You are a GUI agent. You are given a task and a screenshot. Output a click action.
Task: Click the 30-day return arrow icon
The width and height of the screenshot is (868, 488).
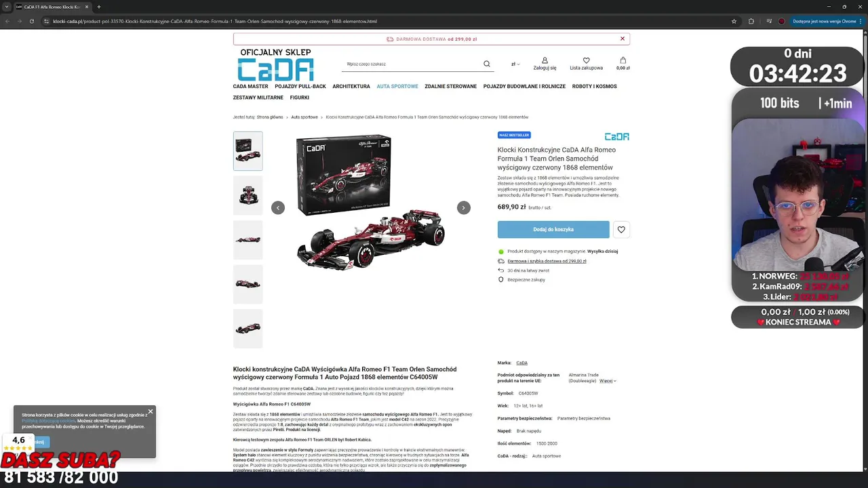point(501,270)
